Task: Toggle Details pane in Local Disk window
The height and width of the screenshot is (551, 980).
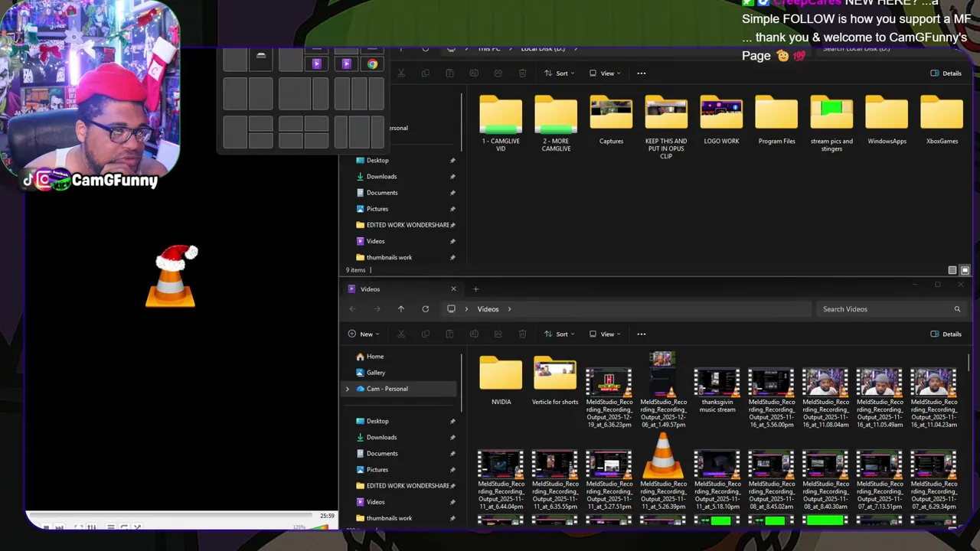Action: (946, 73)
